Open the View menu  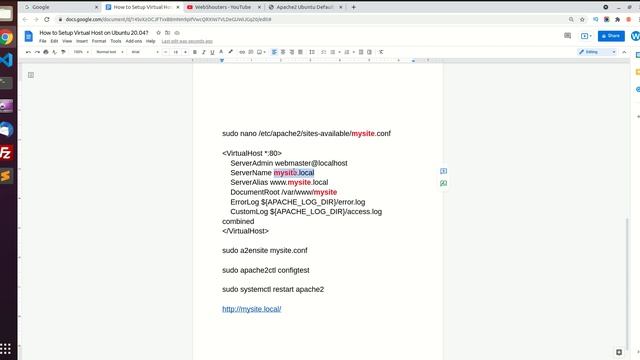(x=67, y=41)
